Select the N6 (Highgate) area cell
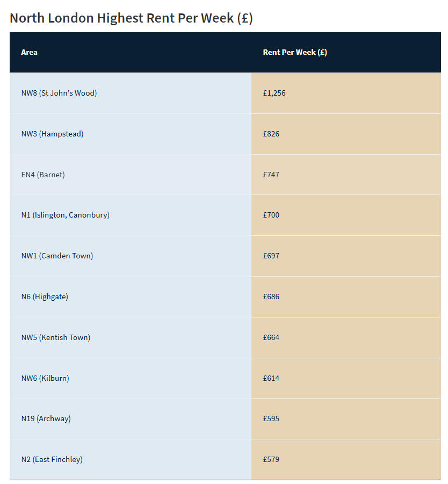 tap(131, 297)
